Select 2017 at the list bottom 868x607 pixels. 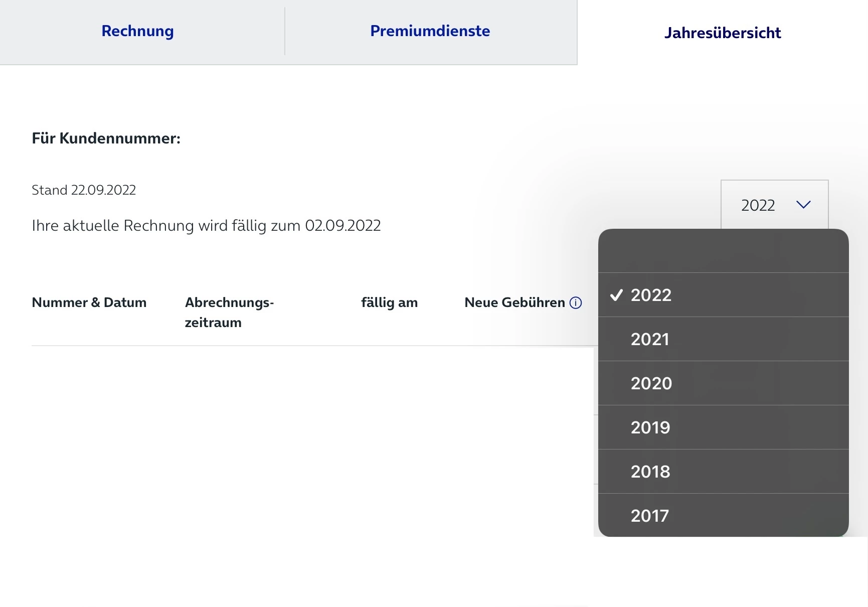pos(650,516)
